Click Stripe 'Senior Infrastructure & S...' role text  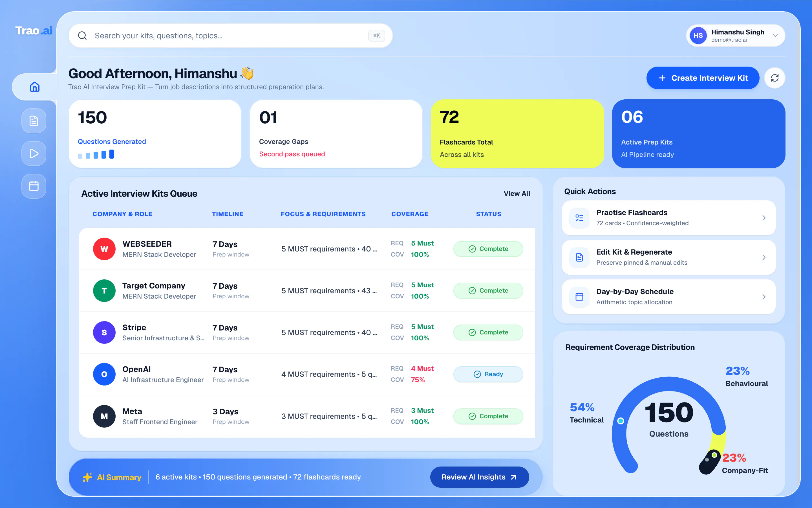[163, 338]
